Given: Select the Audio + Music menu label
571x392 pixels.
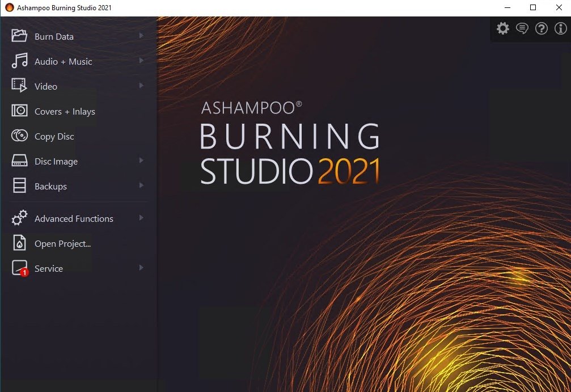Looking at the screenshot, I should [x=64, y=62].
